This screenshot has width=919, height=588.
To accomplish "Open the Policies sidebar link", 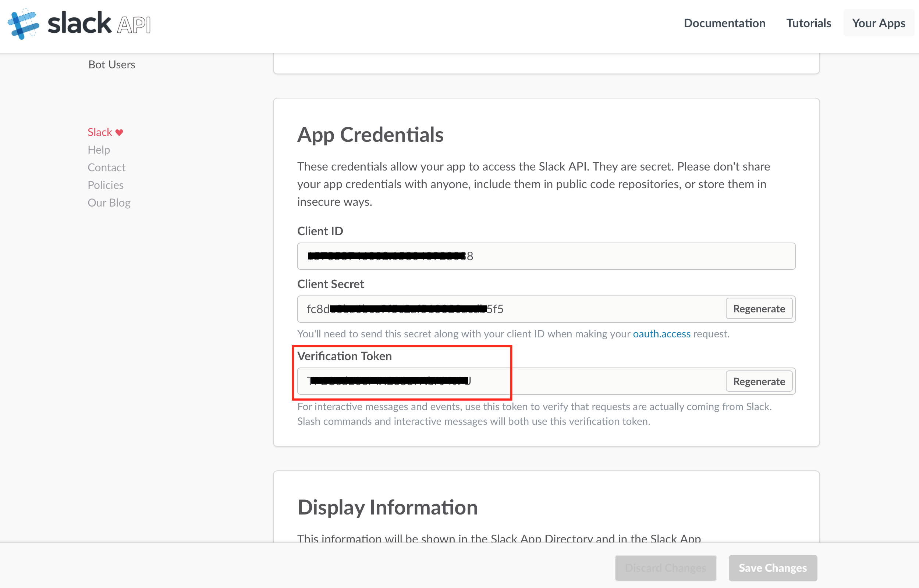I will 106,185.
